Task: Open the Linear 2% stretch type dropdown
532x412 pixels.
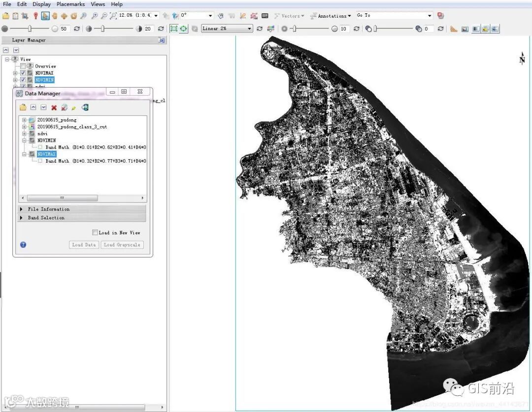Action: 250,29
